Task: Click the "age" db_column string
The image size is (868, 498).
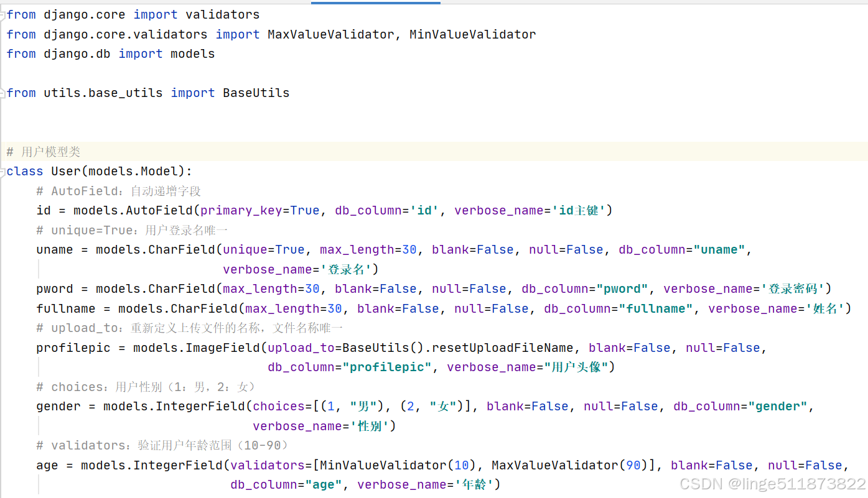Action: click(x=324, y=484)
